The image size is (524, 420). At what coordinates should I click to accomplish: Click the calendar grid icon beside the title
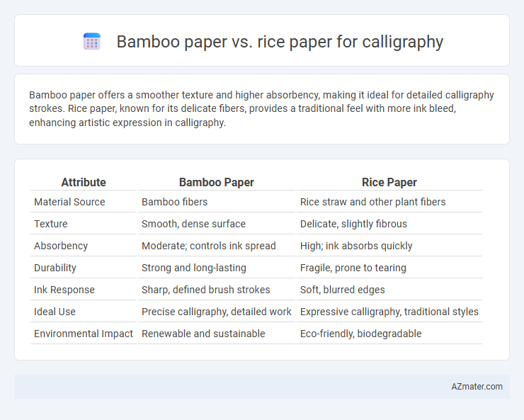[x=92, y=41]
